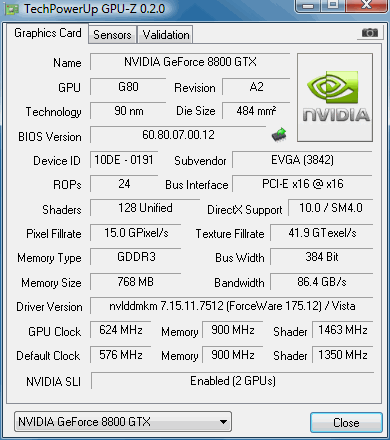390x440 pixels.
Task: Click the Close button
Action: pos(346,423)
